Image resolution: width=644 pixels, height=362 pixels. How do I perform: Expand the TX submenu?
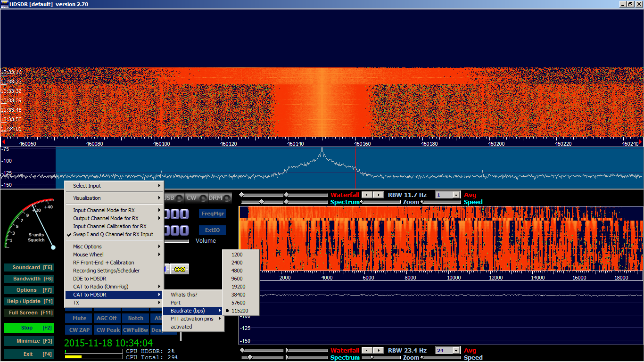[x=114, y=303]
